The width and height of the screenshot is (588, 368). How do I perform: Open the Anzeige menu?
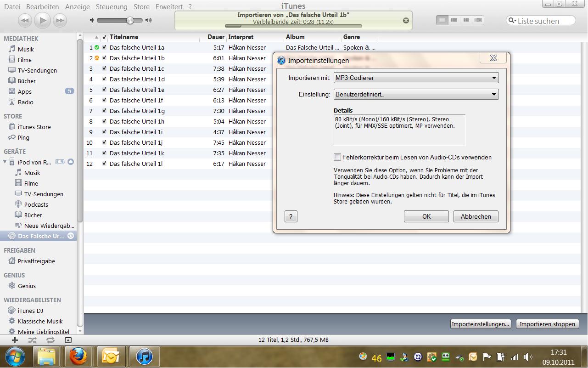coord(77,6)
